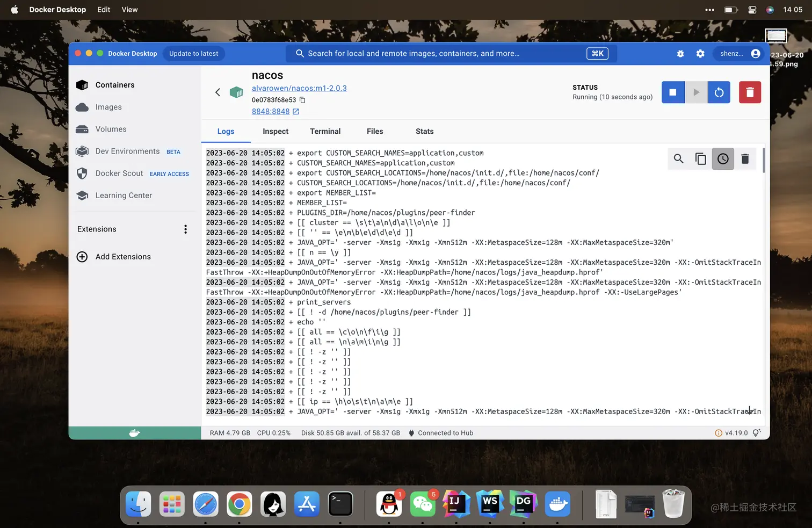
Task: Click the RAM 4.79 GB status entry
Action: click(230, 433)
